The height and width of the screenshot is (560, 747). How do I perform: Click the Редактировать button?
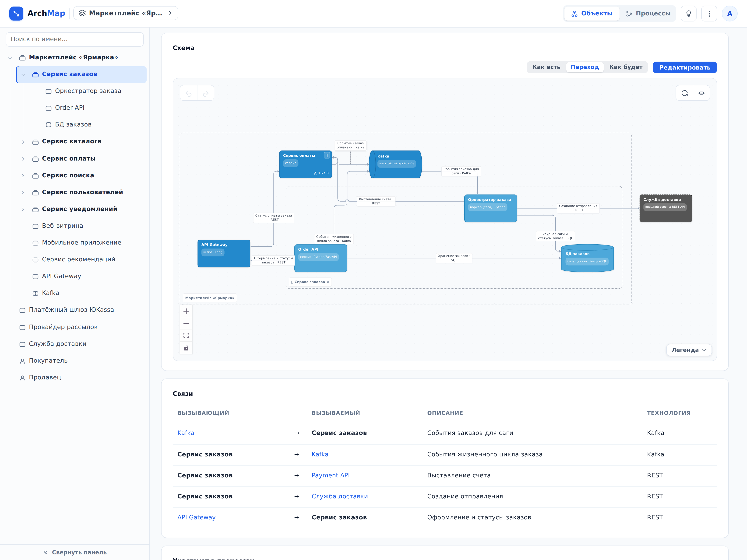point(684,67)
